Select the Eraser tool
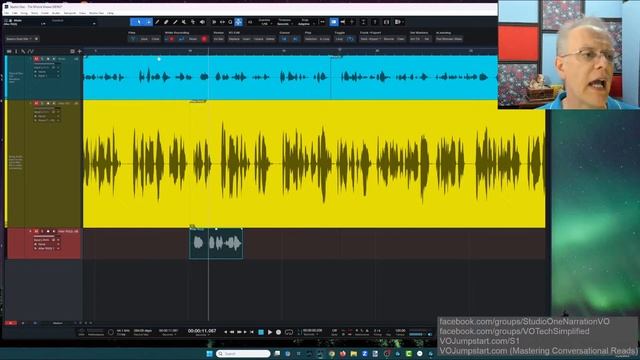The height and width of the screenshot is (360, 640). point(166,22)
